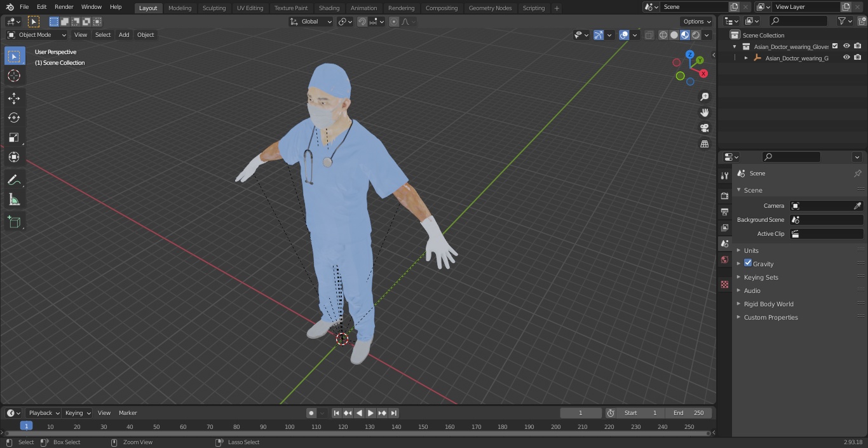Screen dimensions: 868x448
Task: Pin the Scene properties with pin icon
Action: (857, 173)
